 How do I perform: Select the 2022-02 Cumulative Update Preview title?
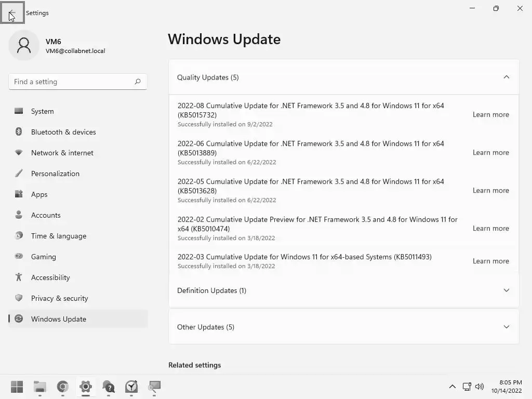(x=317, y=224)
